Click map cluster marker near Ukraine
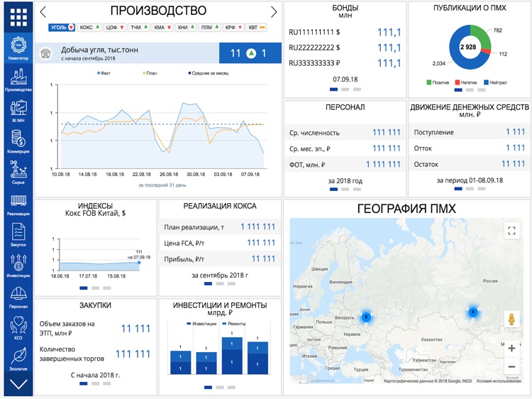This screenshot has height=399, width=532. (366, 317)
